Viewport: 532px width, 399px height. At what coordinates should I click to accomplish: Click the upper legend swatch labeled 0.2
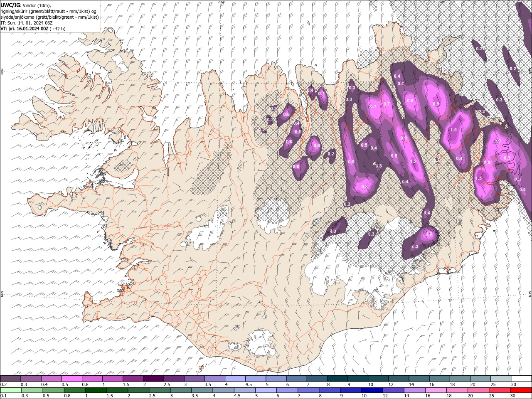10,379
